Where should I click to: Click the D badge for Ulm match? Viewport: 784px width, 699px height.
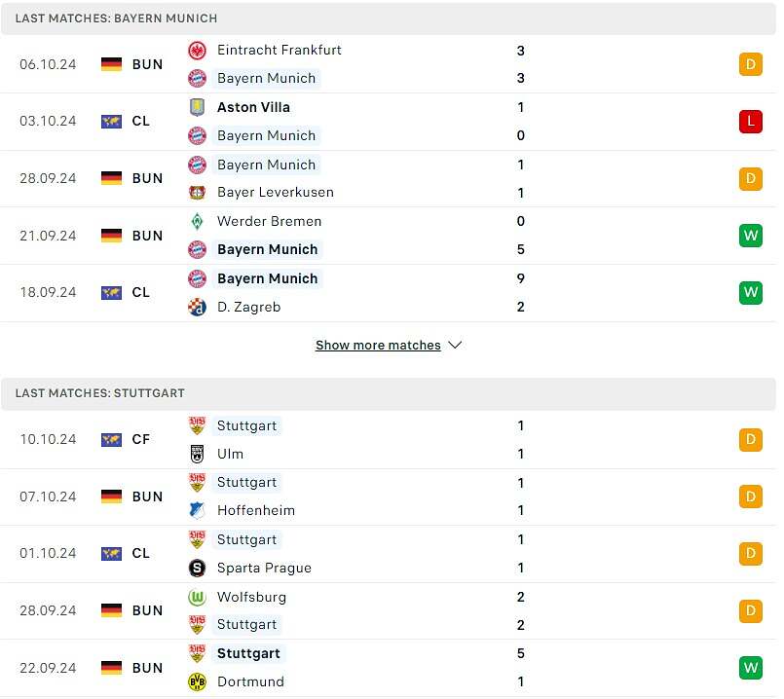tap(750, 440)
